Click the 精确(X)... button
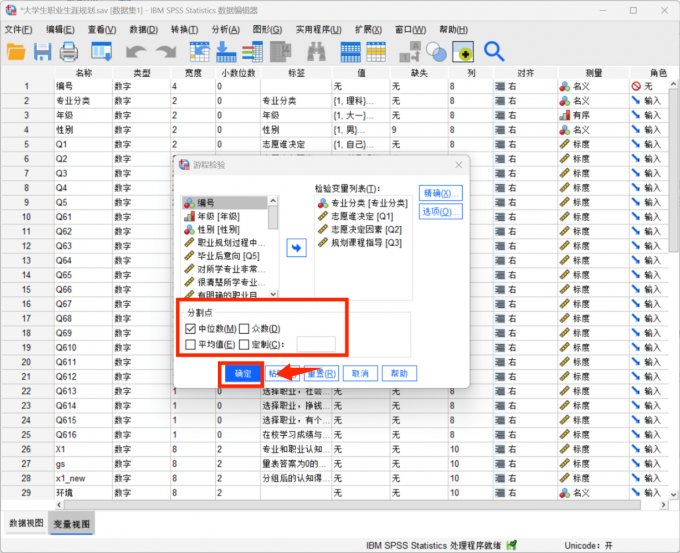The height and width of the screenshot is (553, 680). tap(441, 193)
